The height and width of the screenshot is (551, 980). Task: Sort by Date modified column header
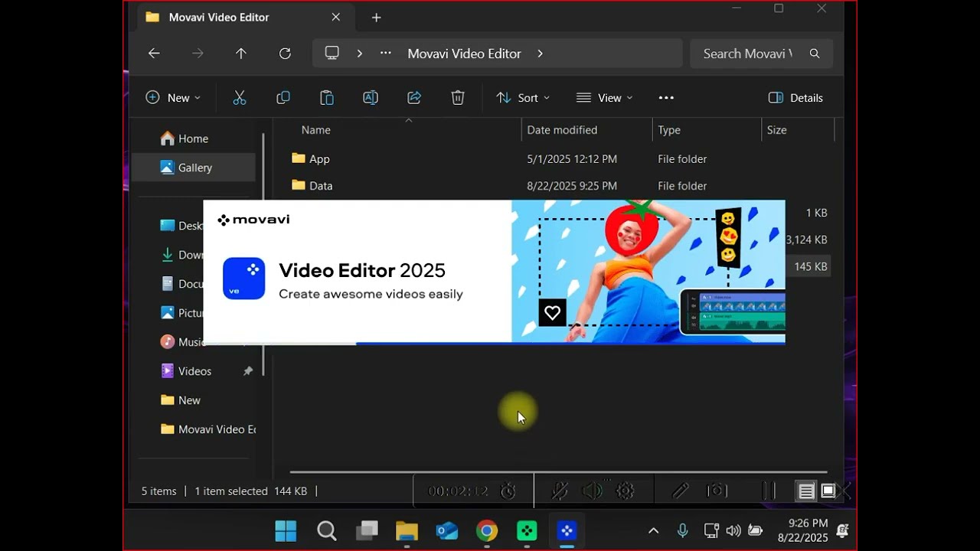[x=562, y=130]
